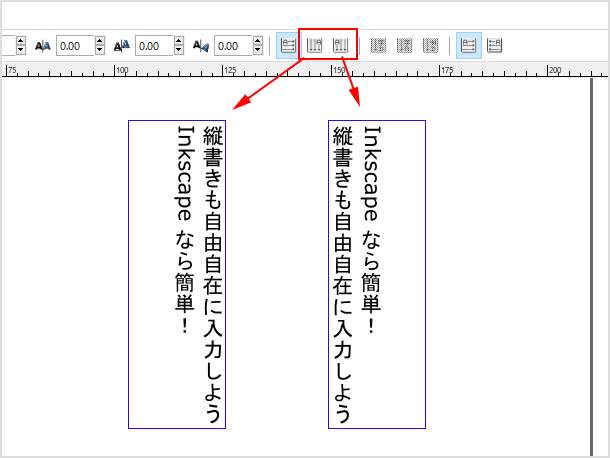This screenshot has width=610, height=458.
Task: Click the word spacing icon
Action: point(122,46)
